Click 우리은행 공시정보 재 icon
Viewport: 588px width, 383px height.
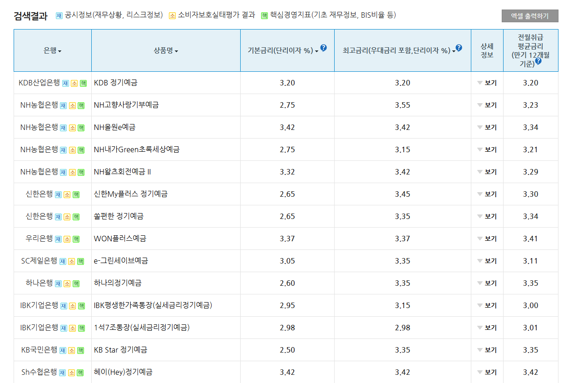58,239
